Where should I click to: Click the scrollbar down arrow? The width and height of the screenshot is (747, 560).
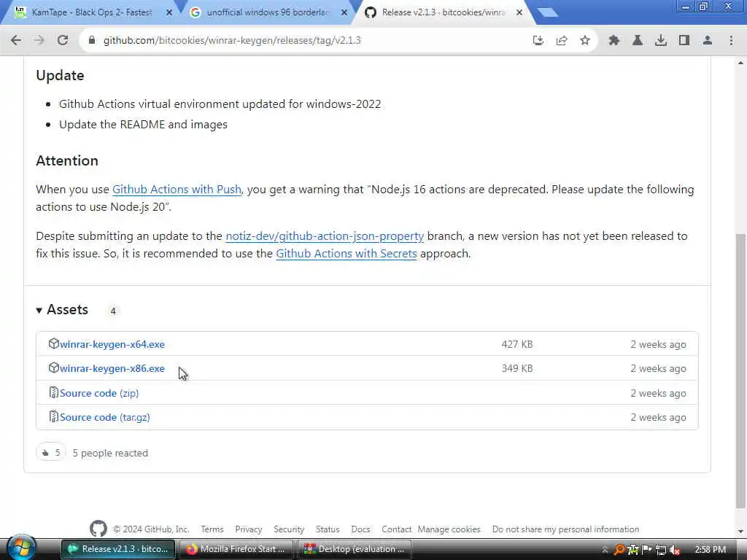[740, 532]
